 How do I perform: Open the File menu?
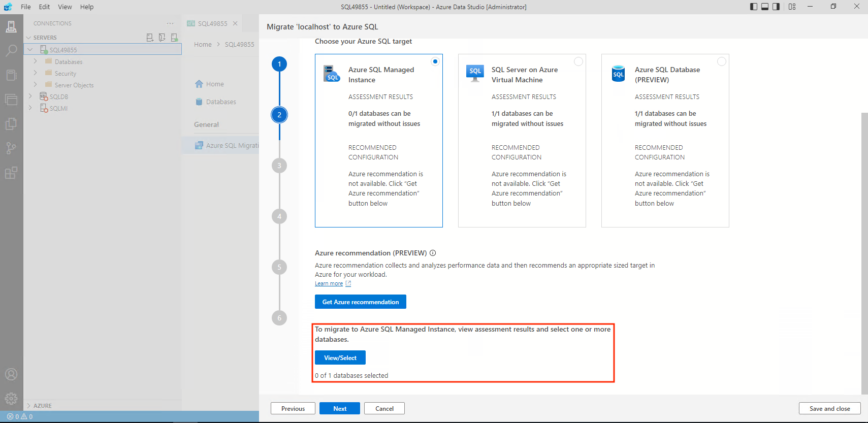coord(25,7)
